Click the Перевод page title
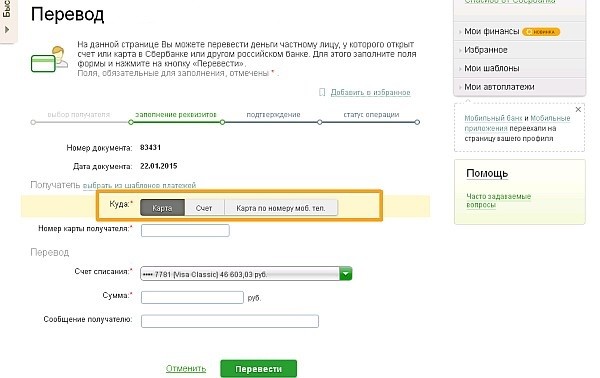The width and height of the screenshot is (600, 378). tap(67, 15)
